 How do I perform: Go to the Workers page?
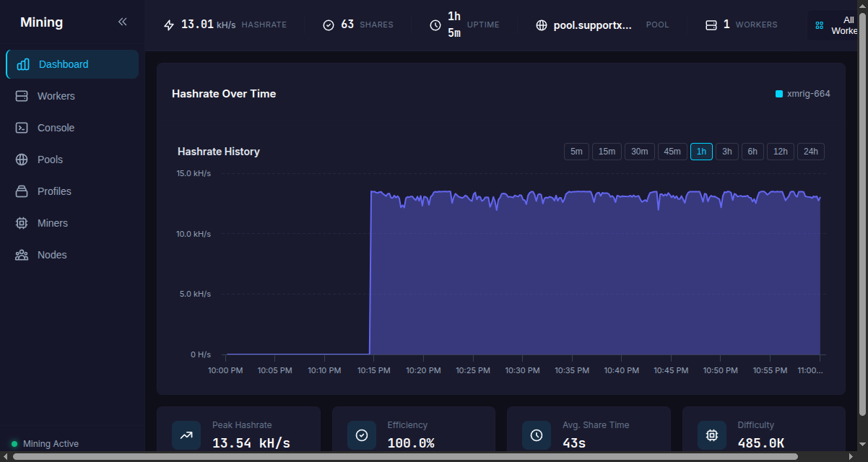click(x=56, y=96)
